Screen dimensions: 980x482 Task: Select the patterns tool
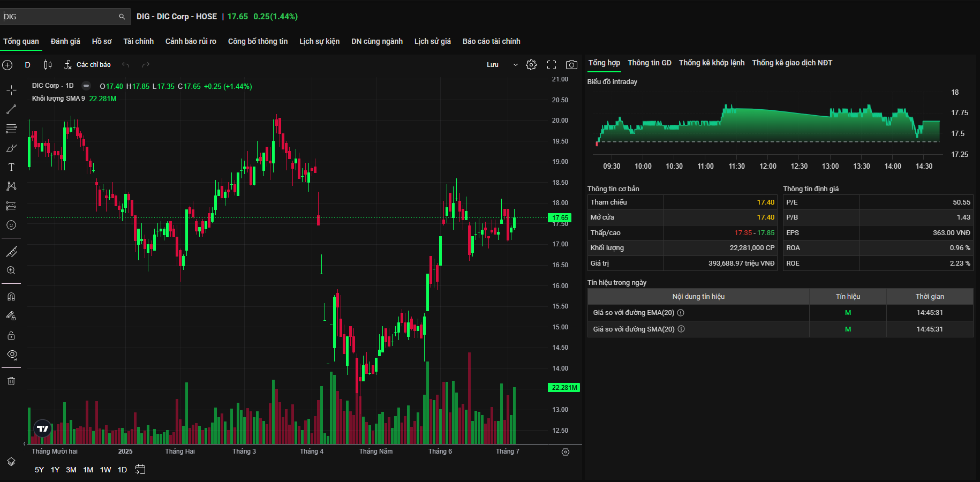[11, 186]
